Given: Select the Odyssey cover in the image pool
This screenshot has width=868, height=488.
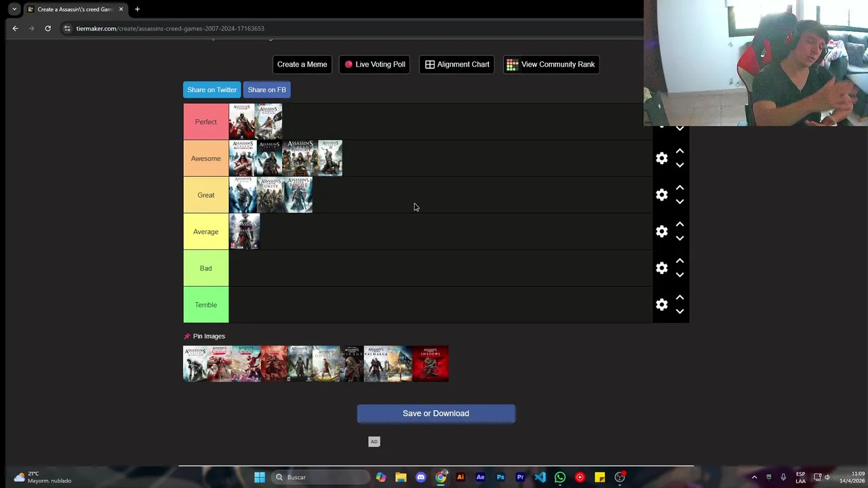Looking at the screenshot, I should (x=326, y=364).
